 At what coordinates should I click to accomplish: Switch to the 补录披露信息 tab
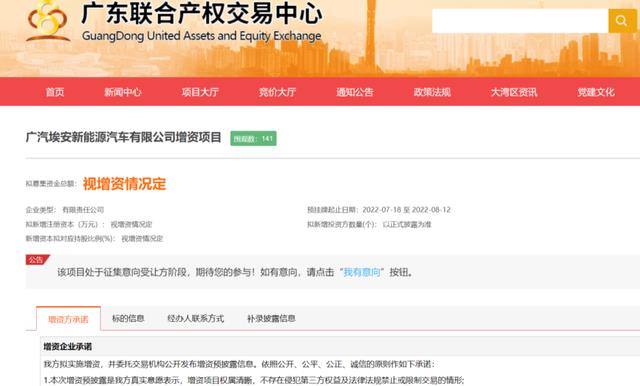(271, 318)
